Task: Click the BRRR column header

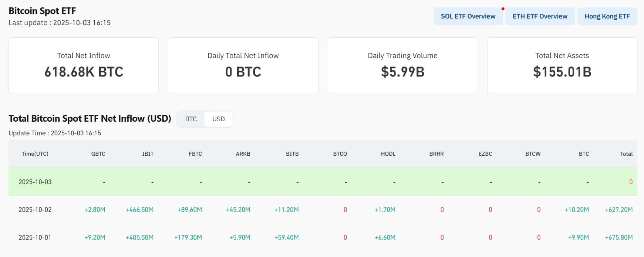Action: 436,154
